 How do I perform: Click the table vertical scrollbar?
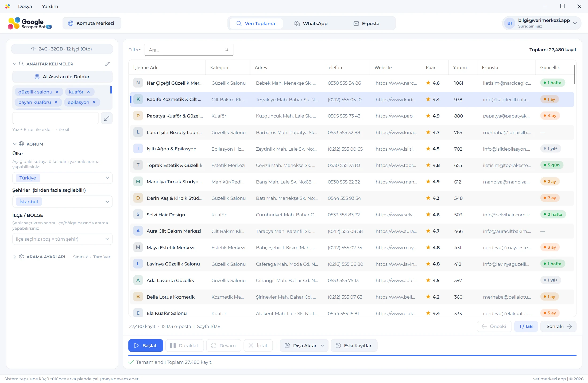point(574,75)
